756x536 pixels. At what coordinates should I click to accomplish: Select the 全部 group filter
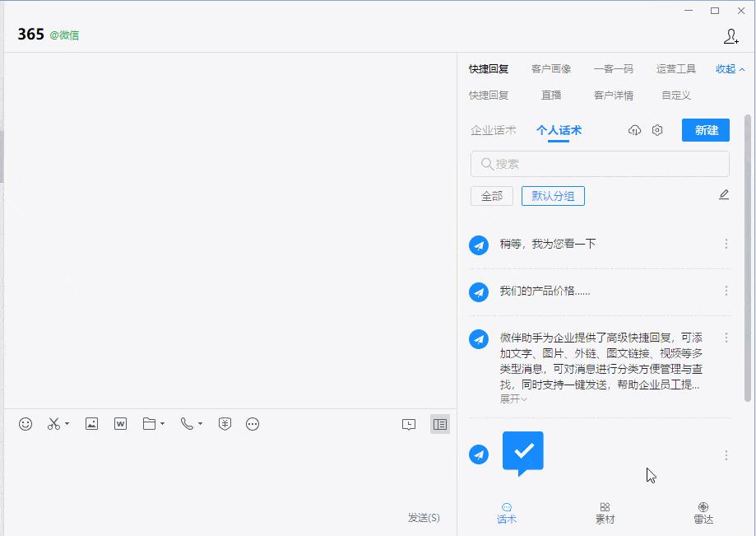pyautogui.click(x=492, y=196)
